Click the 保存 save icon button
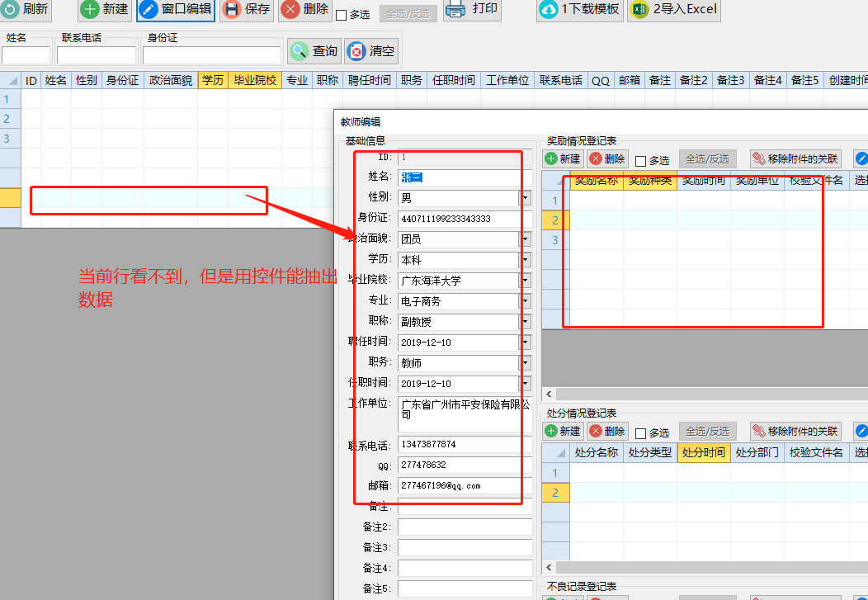868x600 pixels. tap(233, 9)
